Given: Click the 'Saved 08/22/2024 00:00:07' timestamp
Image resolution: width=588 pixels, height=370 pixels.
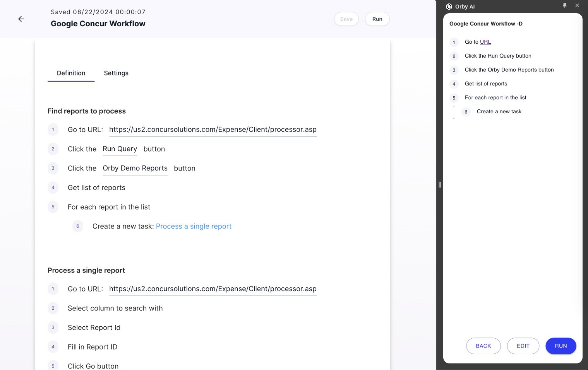Looking at the screenshot, I should 98,12.
